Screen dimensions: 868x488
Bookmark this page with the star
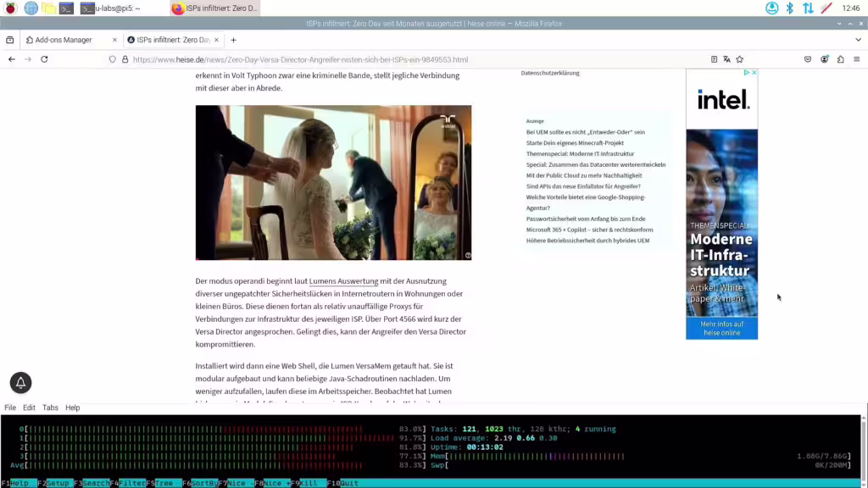(739, 59)
